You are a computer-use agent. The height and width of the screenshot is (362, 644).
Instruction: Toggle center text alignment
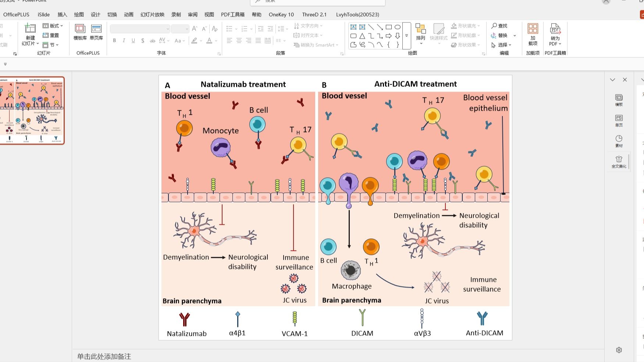click(239, 40)
